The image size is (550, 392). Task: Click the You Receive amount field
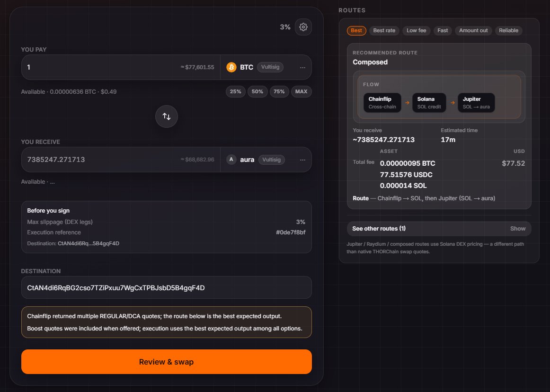click(x=121, y=160)
